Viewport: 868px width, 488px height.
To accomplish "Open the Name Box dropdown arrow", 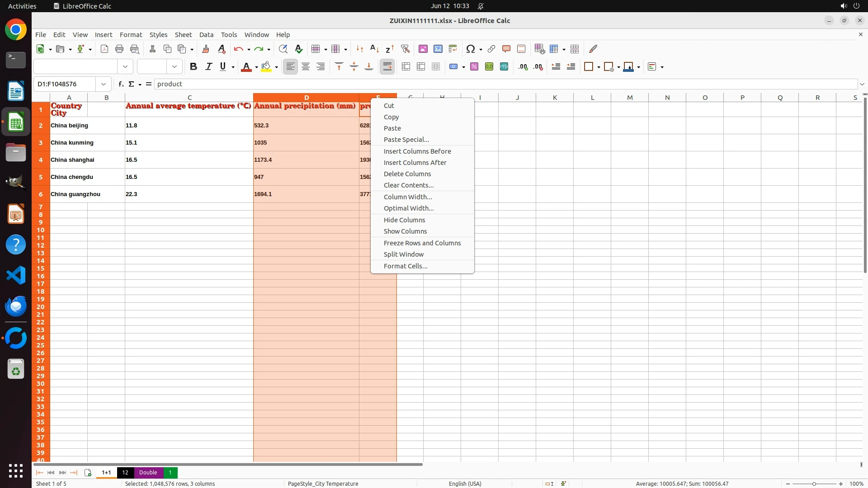I will (x=104, y=84).
